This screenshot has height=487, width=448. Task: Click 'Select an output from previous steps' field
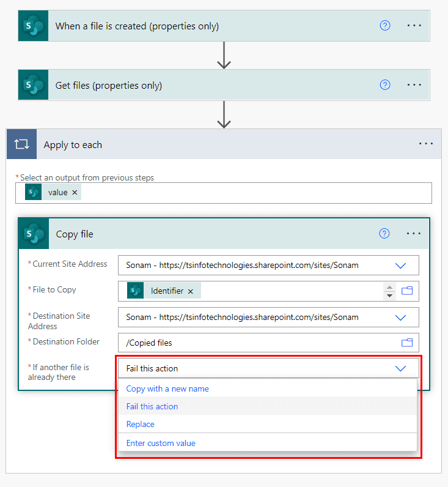pyautogui.click(x=223, y=193)
